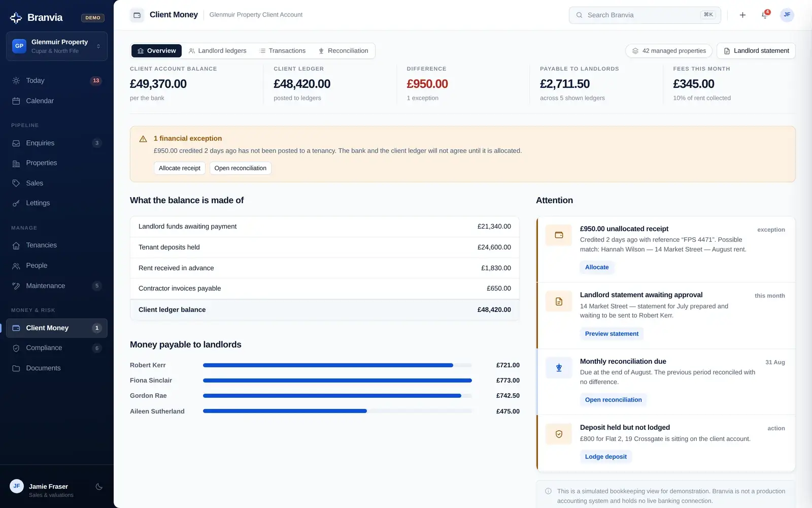
Task: Click the Compliance shield icon
Action: coord(16,348)
